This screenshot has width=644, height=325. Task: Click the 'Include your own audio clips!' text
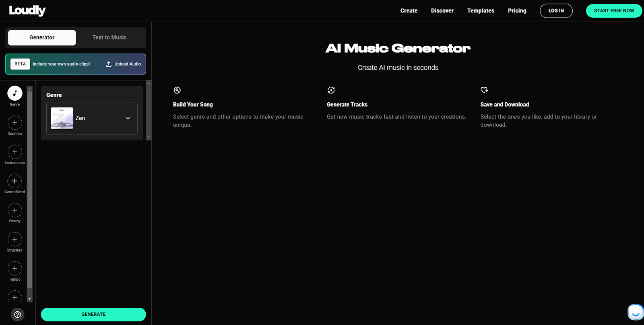click(x=61, y=64)
